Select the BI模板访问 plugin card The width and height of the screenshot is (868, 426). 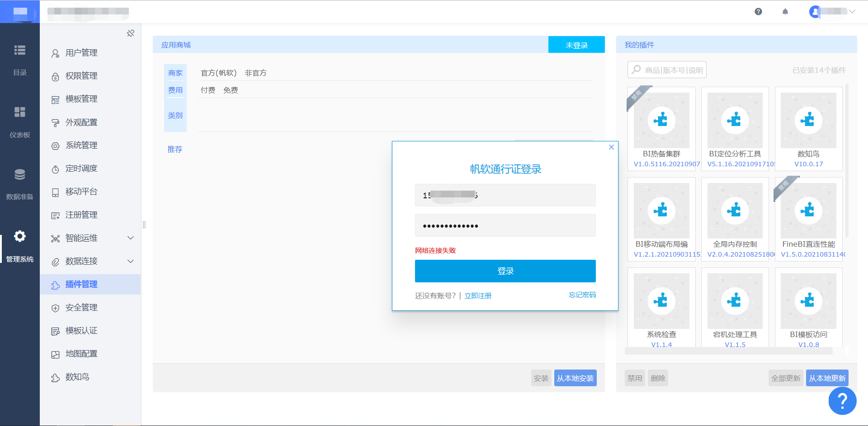click(808, 308)
